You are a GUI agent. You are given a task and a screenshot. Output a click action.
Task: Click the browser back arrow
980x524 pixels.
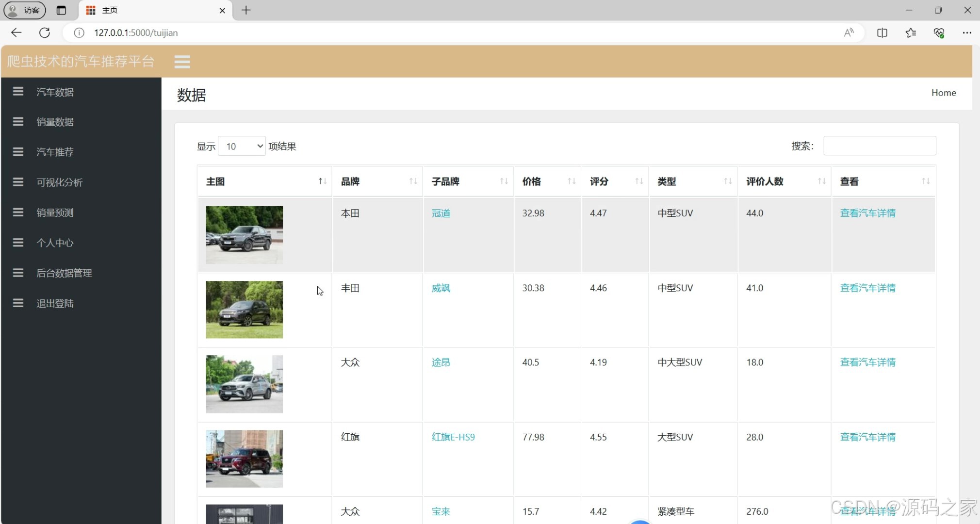16,33
